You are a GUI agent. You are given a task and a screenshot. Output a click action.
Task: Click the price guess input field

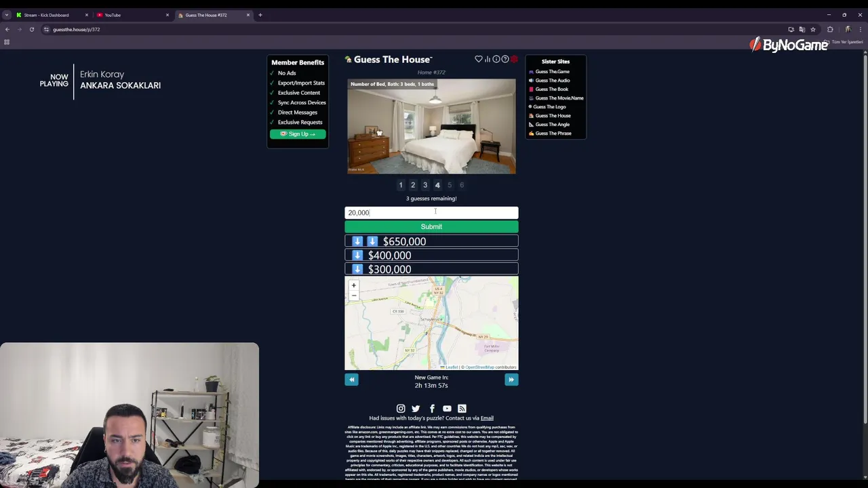(x=431, y=213)
